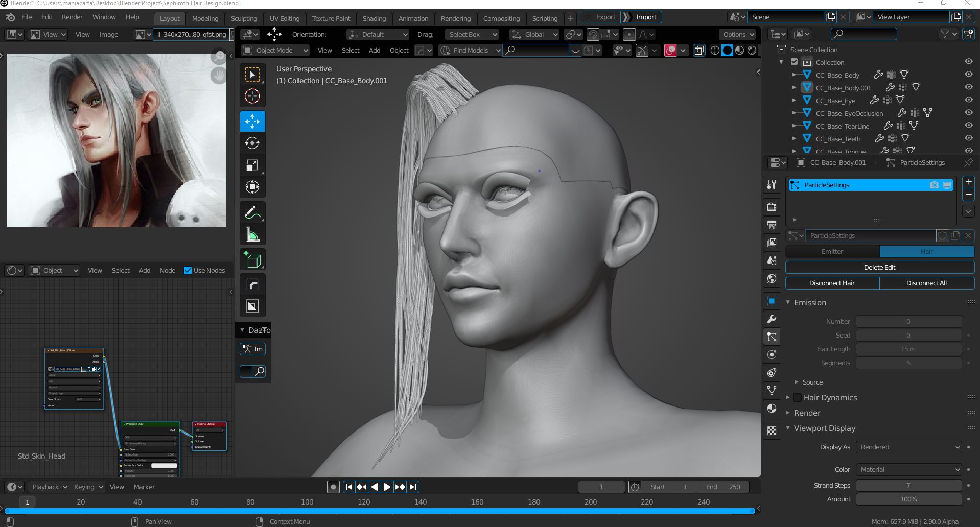Add a new particle system slot
This screenshot has height=527, width=980.
coord(968,182)
